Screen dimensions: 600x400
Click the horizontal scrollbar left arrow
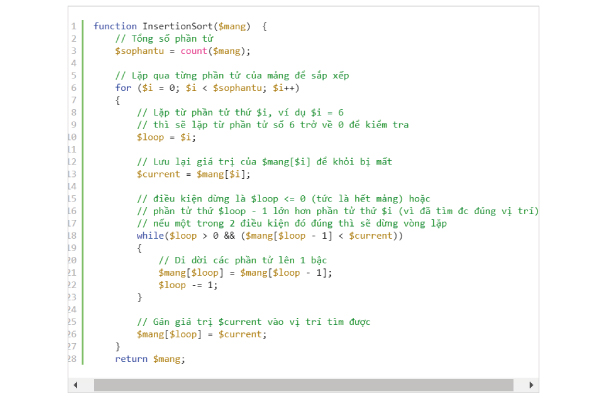72,384
